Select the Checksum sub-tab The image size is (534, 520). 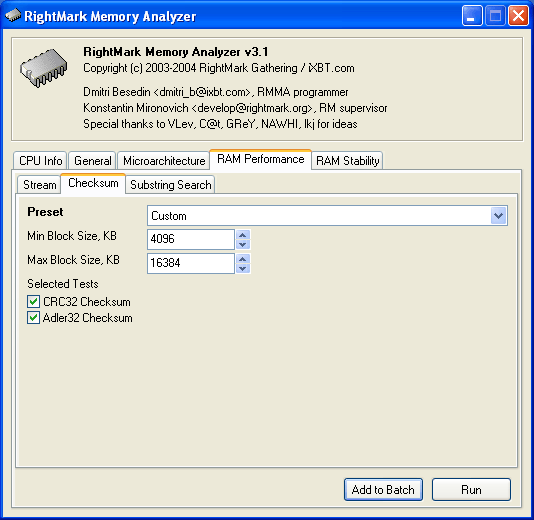[x=93, y=183]
